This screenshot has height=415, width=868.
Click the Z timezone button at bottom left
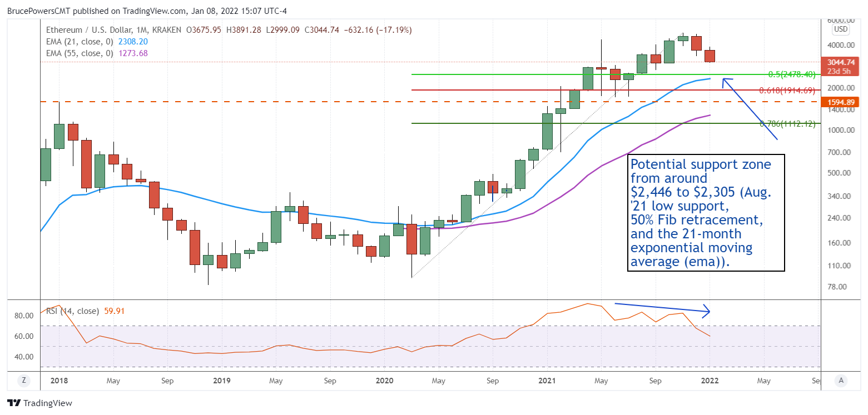[x=23, y=381]
